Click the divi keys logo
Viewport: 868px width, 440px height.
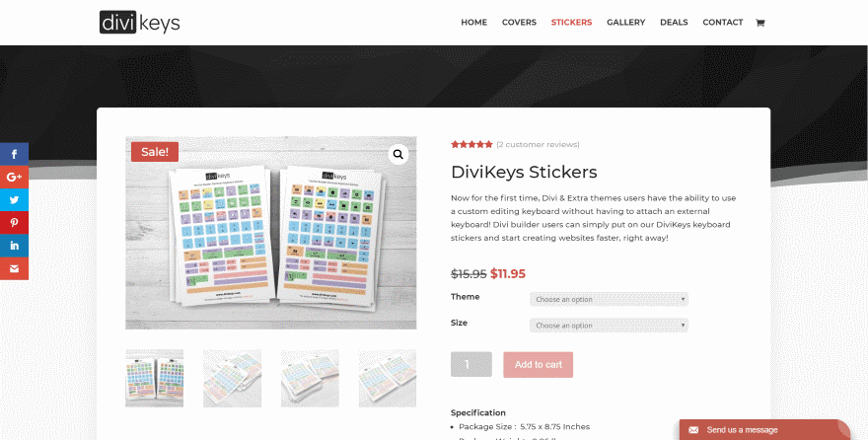click(139, 22)
